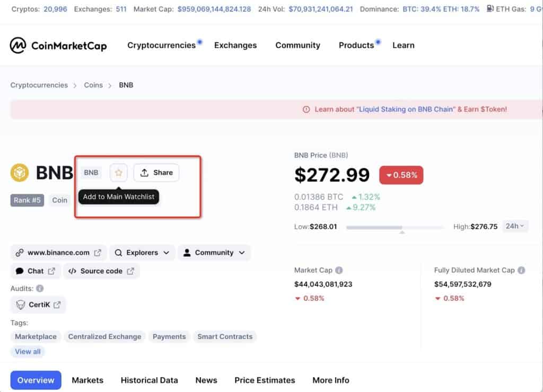Click the Centralized Exchange tag
Screen dimensions: 543x392
click(104, 336)
